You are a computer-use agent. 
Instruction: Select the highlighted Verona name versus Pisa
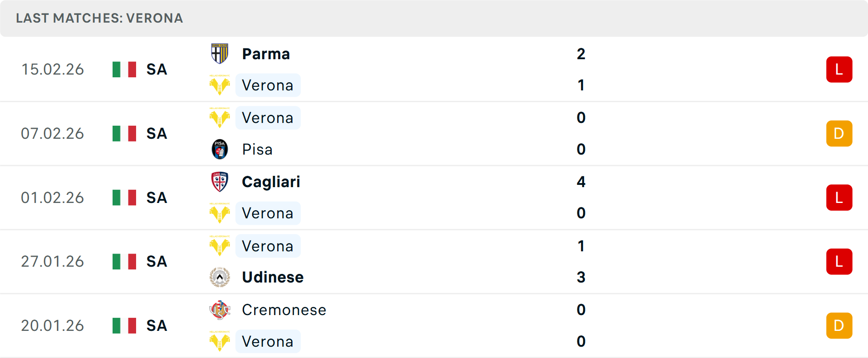(268, 118)
